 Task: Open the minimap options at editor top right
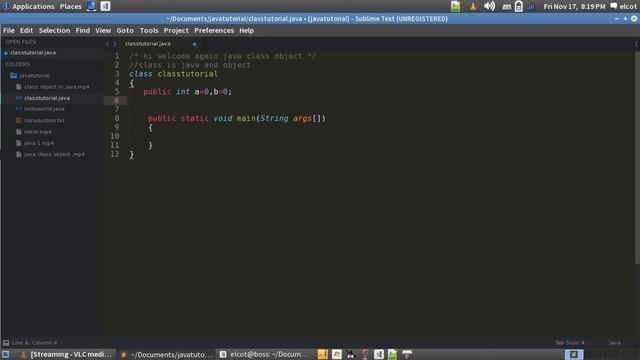pyautogui.click(x=636, y=44)
